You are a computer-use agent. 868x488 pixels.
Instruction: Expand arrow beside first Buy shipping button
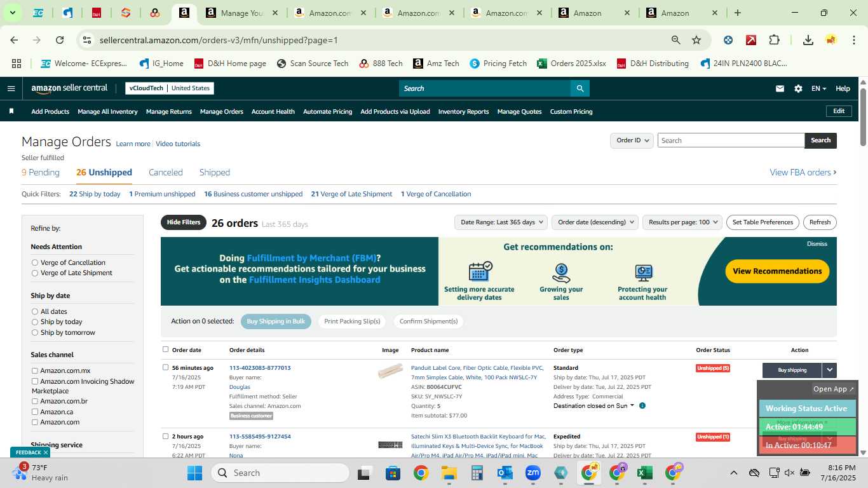coord(829,370)
